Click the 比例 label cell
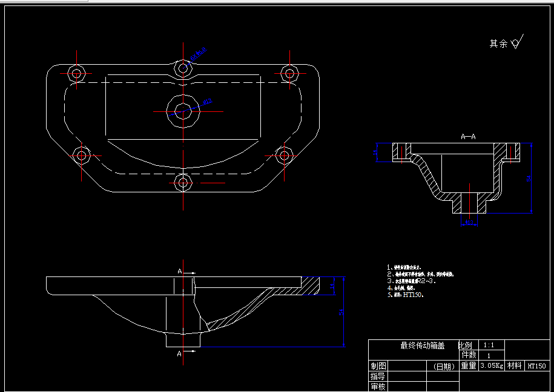554x392 pixels. (468, 345)
